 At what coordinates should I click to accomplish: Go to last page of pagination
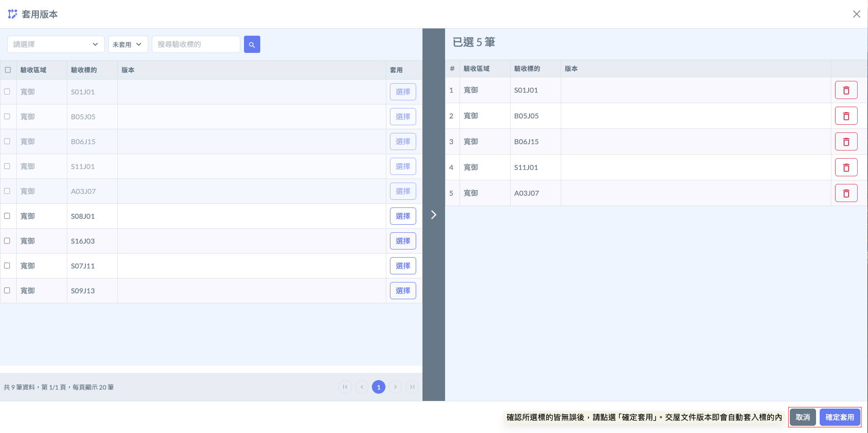pos(412,387)
